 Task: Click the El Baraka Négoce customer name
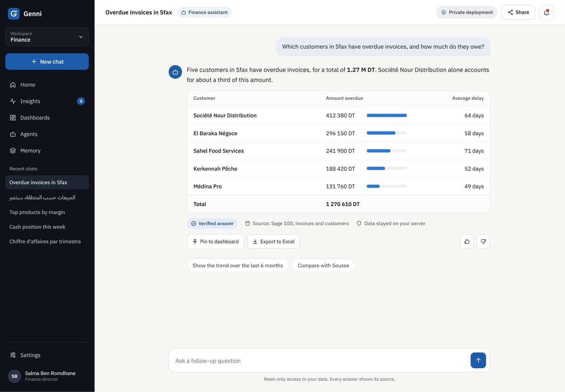(215, 133)
